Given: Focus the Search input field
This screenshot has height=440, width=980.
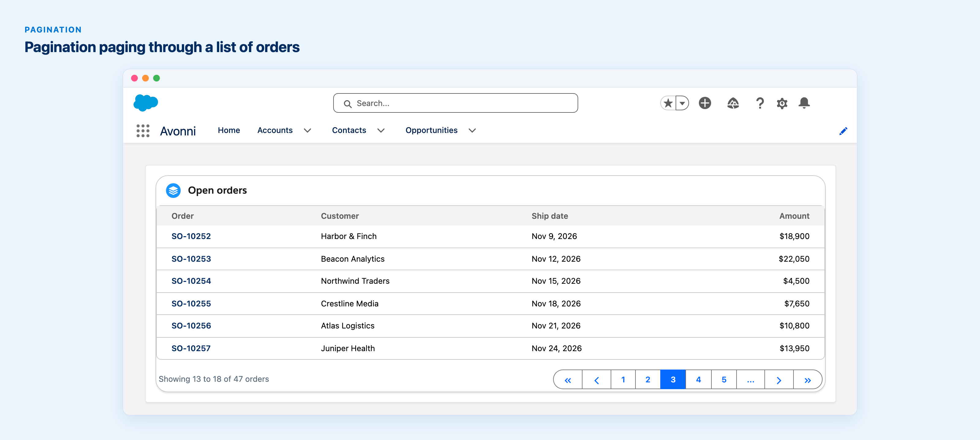Looking at the screenshot, I should pyautogui.click(x=455, y=103).
